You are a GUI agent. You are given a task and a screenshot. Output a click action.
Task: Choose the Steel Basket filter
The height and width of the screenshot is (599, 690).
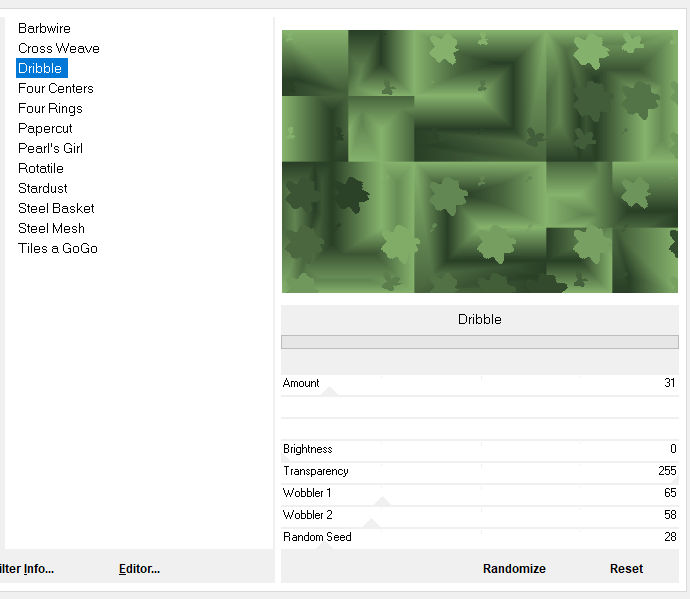tap(56, 208)
